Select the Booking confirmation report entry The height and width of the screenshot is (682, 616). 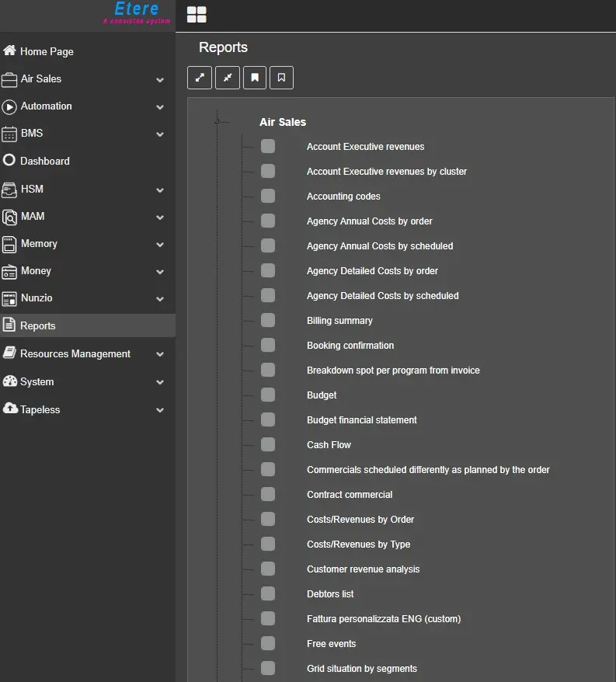coord(350,346)
